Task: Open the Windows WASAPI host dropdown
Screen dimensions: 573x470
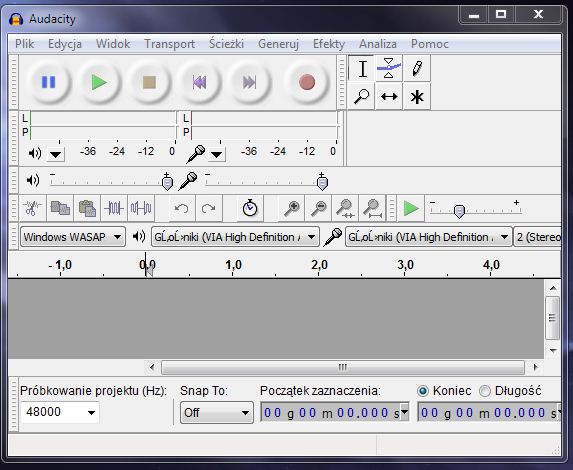Action: coord(73,237)
